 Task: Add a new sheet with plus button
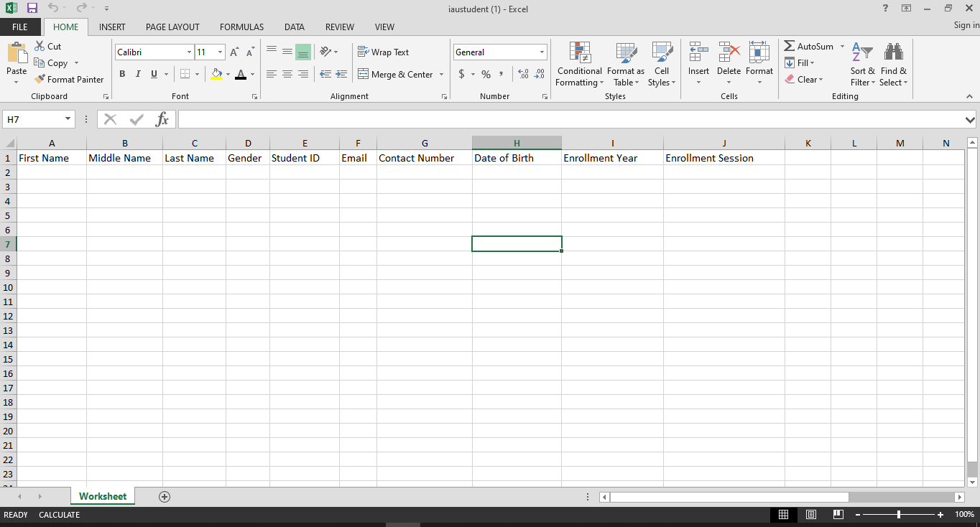[165, 497]
